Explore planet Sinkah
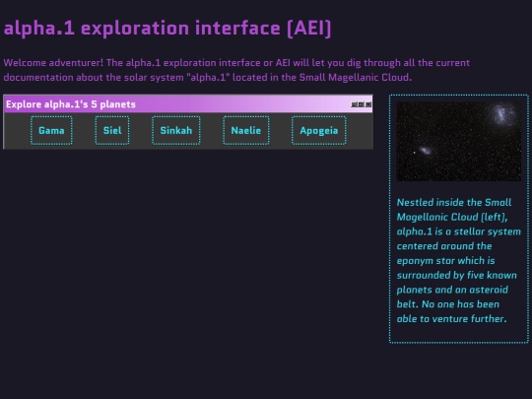 coord(175,131)
